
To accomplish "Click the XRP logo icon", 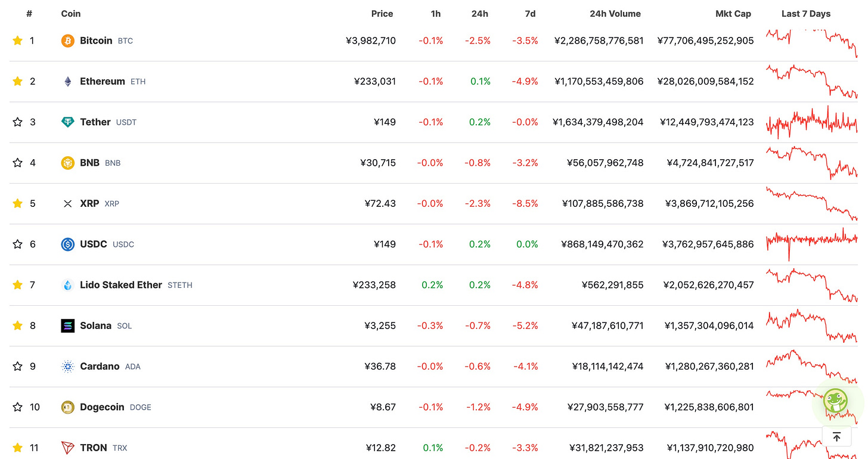I will [68, 203].
